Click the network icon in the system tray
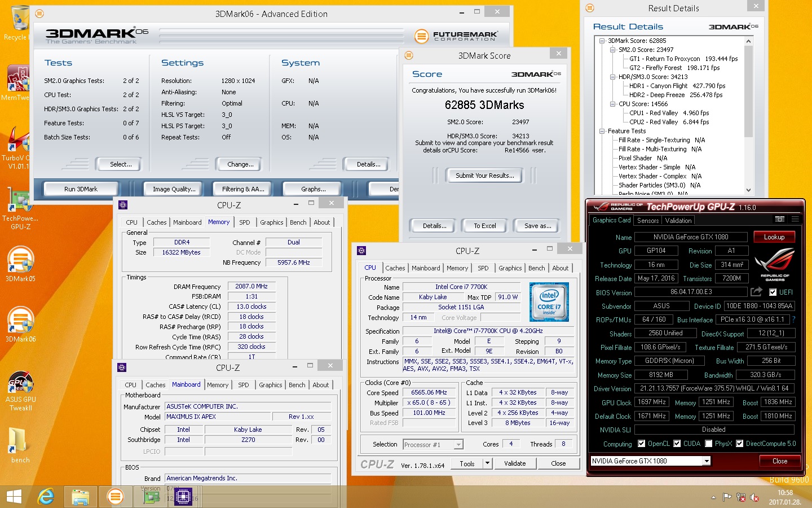This screenshot has height=508, width=812. pos(740,497)
